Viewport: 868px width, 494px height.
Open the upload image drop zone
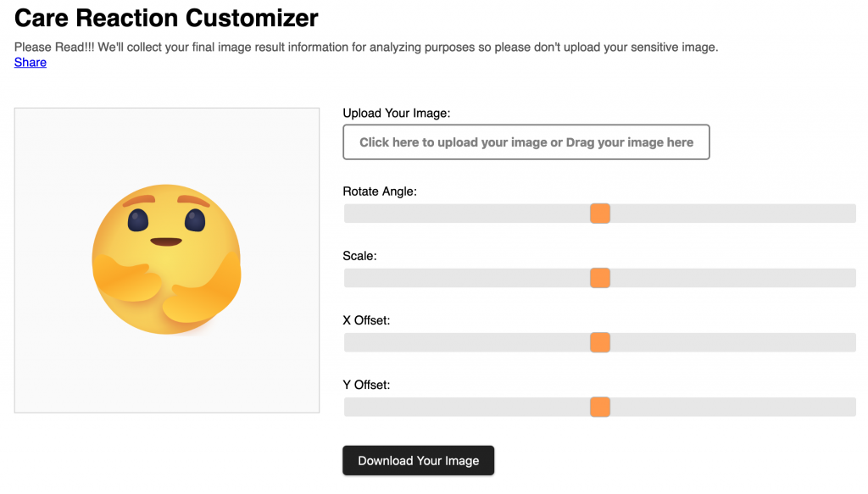coord(526,142)
